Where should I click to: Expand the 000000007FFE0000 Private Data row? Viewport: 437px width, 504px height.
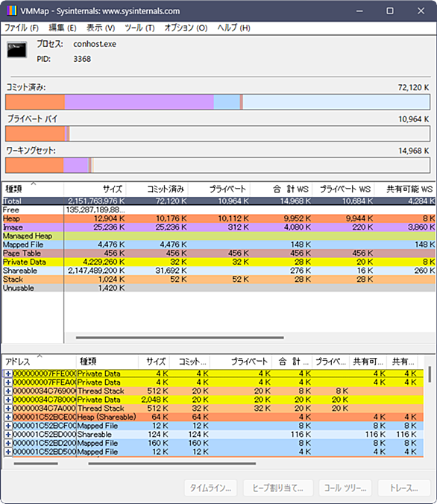[x=8, y=374]
